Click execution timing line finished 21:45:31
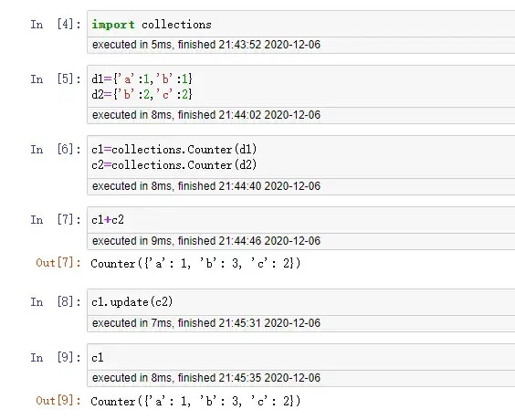This screenshot has height=420, width=515. (x=206, y=323)
